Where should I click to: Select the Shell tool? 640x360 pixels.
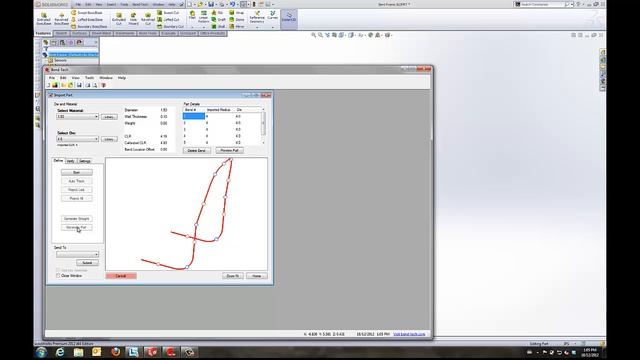(x=218, y=26)
